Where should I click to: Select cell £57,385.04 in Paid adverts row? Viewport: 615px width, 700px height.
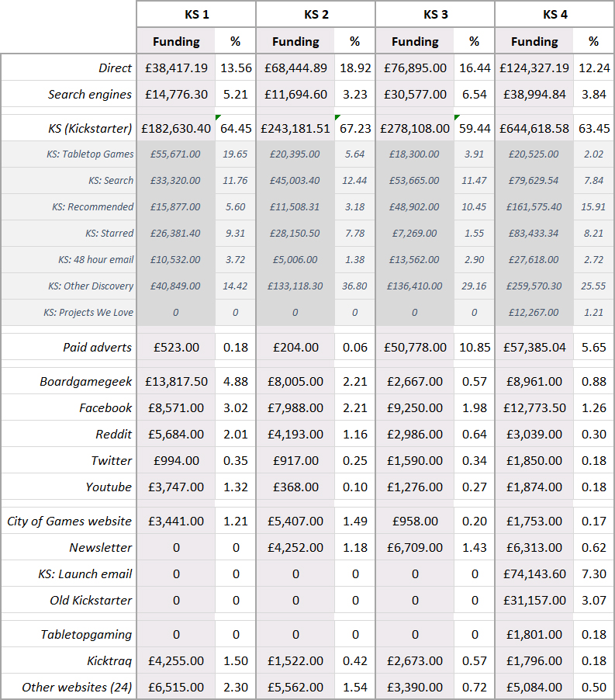(x=534, y=348)
